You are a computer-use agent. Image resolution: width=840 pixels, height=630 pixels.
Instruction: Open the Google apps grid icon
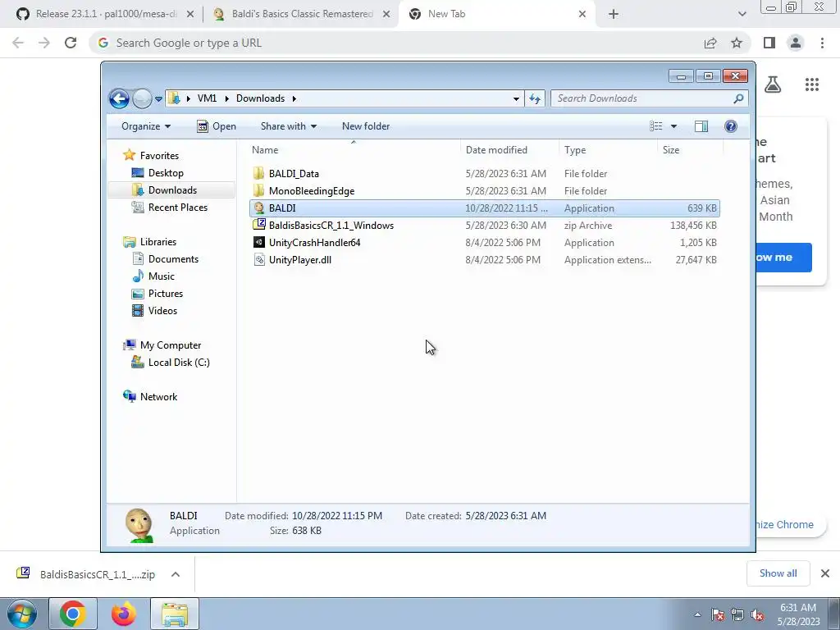pyautogui.click(x=811, y=84)
